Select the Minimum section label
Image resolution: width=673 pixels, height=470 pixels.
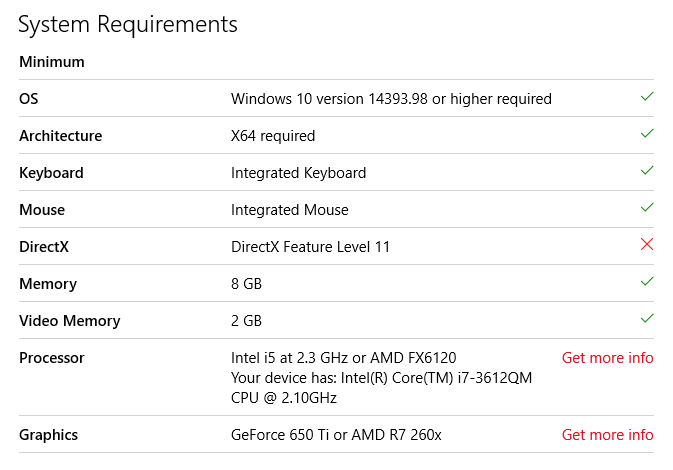(x=52, y=62)
